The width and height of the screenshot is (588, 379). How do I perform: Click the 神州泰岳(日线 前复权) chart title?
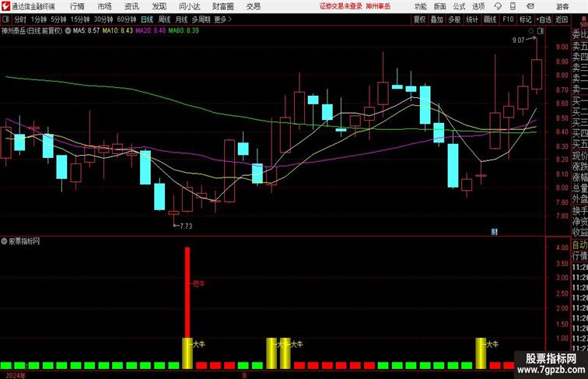click(31, 31)
